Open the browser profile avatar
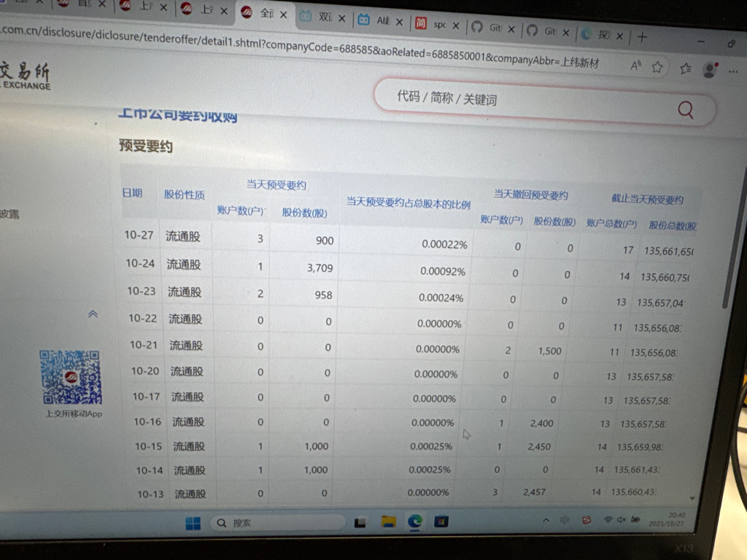This screenshot has height=560, width=747. point(710,70)
